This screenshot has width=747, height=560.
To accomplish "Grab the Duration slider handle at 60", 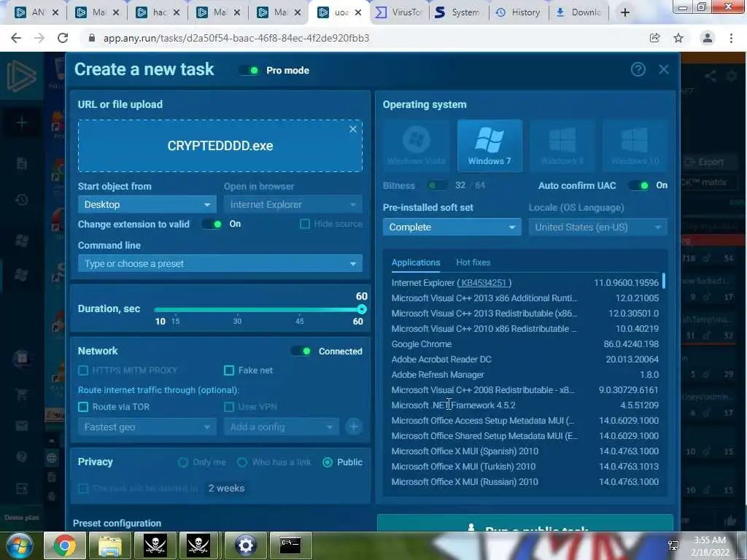I will [x=362, y=309].
